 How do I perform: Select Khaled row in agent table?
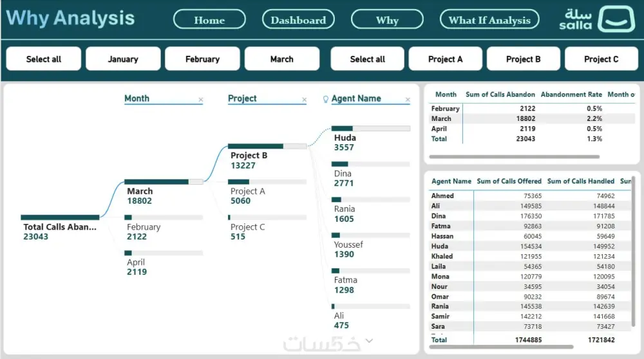coord(530,257)
